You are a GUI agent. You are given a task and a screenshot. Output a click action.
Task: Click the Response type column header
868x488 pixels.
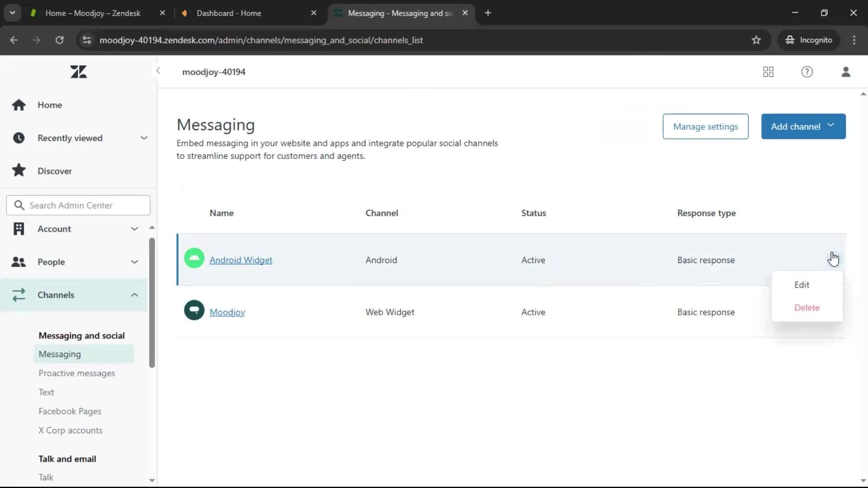point(706,213)
